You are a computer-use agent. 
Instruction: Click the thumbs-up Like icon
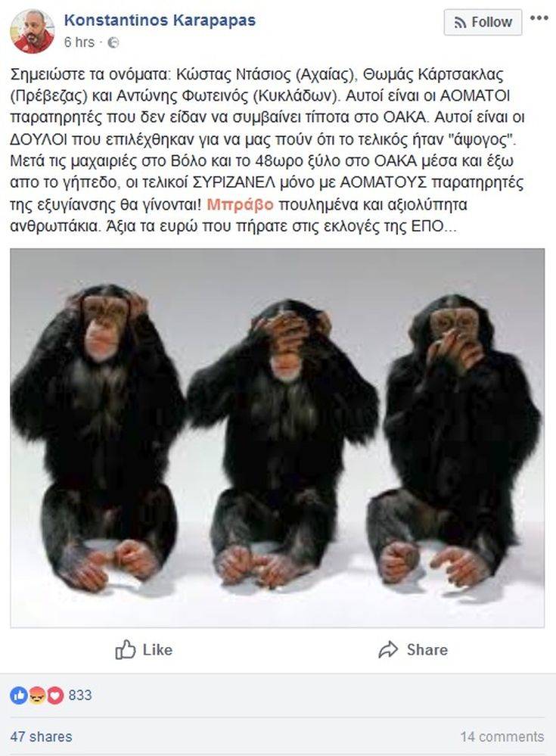[x=125, y=649]
